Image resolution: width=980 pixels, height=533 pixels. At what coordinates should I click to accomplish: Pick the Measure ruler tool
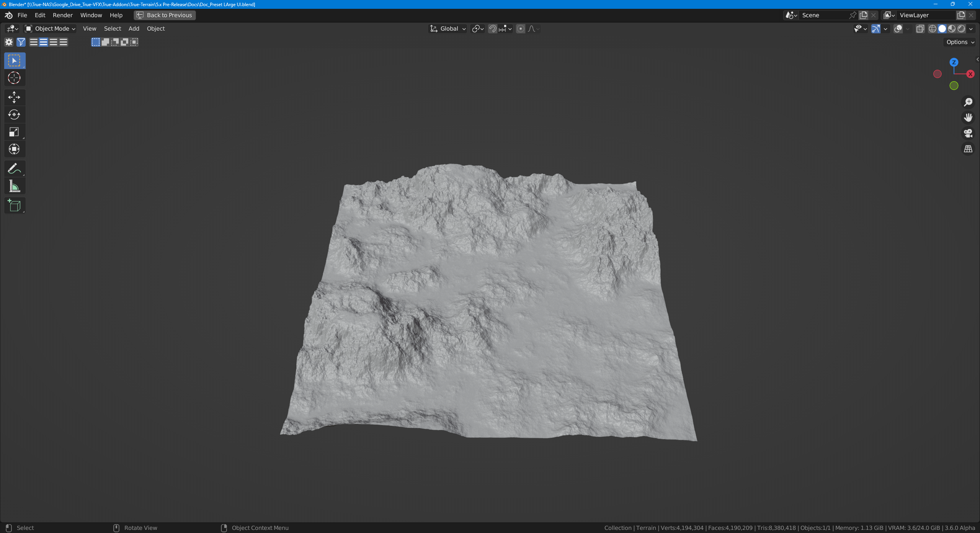coord(14,186)
